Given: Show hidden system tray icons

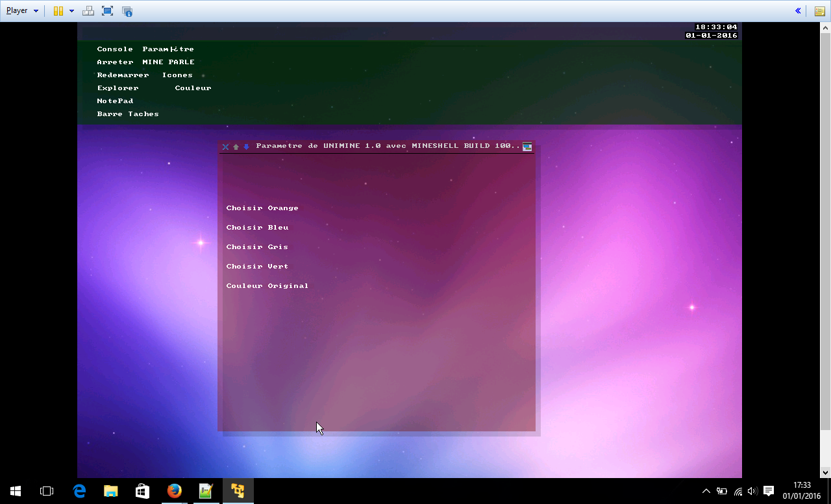Looking at the screenshot, I should (x=706, y=491).
